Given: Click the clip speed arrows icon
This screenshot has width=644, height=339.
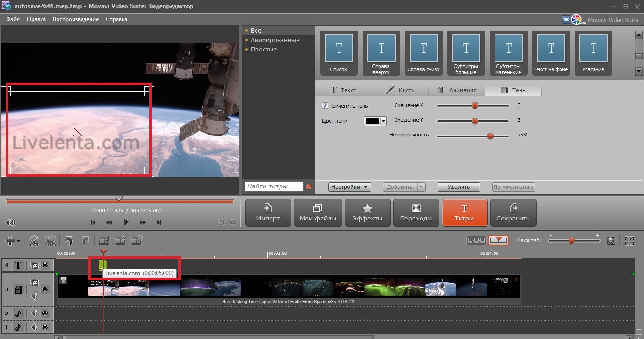Looking at the screenshot, I should pyautogui.click(x=121, y=241).
